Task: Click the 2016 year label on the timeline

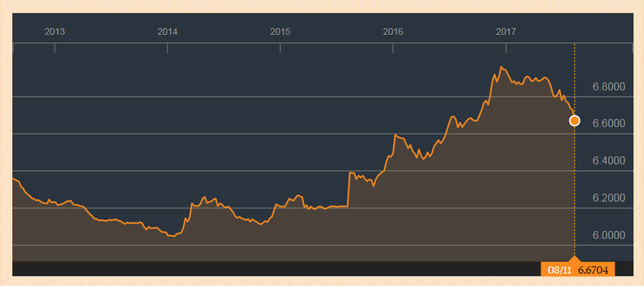Action: (393, 31)
